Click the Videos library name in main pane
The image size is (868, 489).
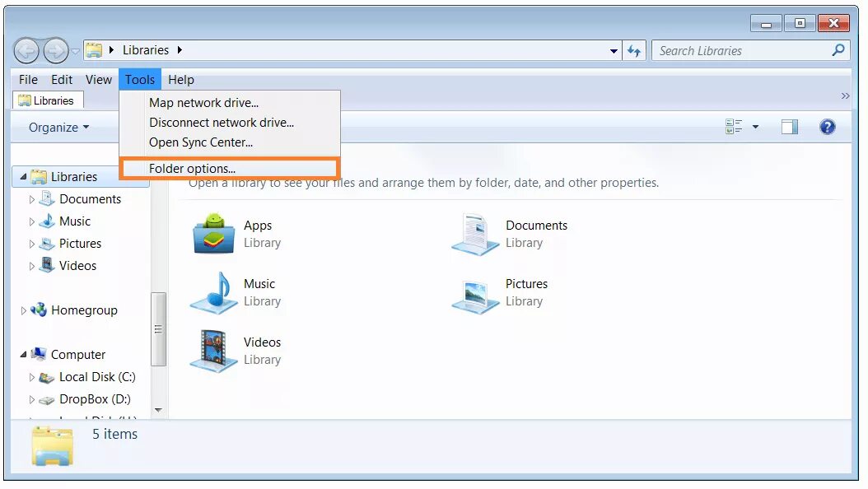(262, 342)
